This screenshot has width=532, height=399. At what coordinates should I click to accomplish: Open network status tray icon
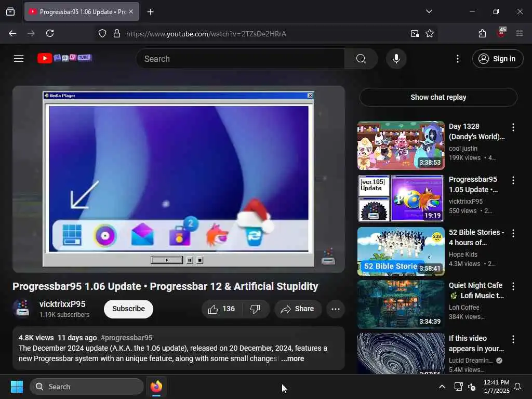(x=458, y=387)
